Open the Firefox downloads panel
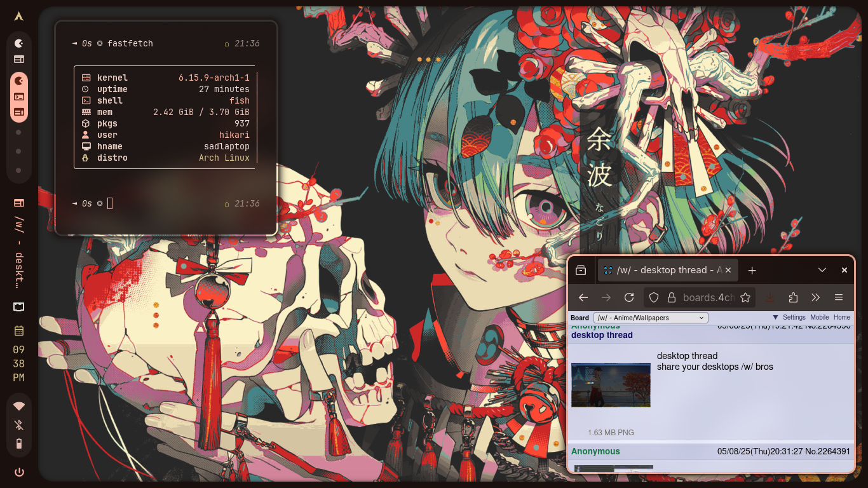 (770, 297)
